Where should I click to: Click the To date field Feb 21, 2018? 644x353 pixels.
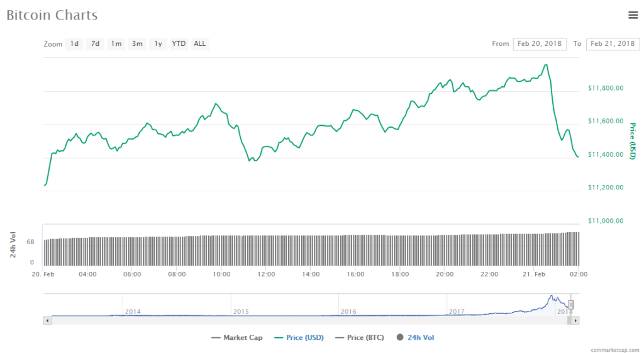tap(613, 43)
